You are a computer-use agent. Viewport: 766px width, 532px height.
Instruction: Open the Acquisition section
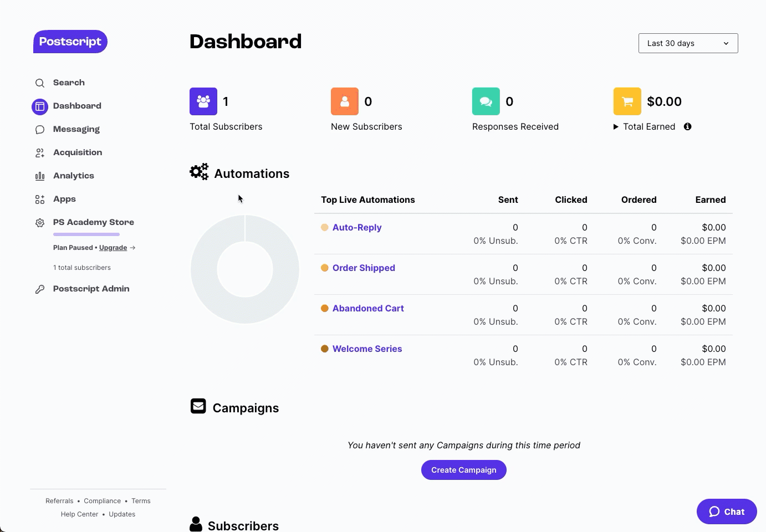(78, 152)
